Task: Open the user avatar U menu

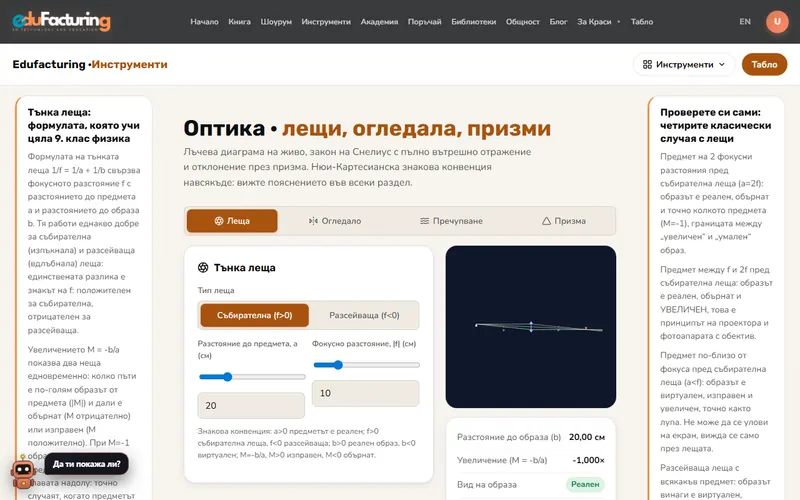Action: coord(777,21)
